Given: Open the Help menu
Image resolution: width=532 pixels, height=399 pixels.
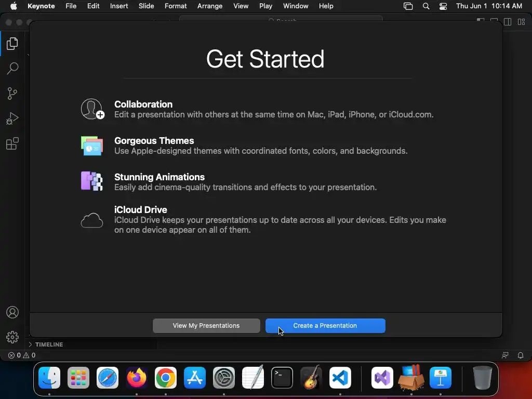Looking at the screenshot, I should pos(326,6).
